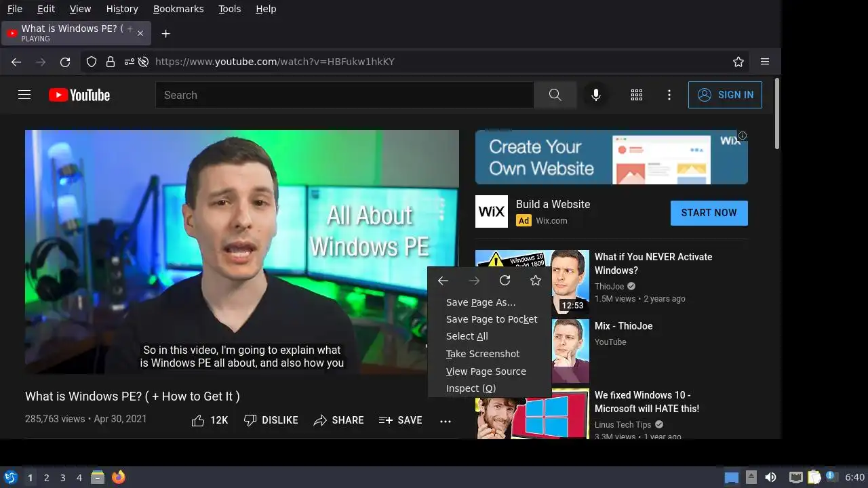Image resolution: width=868 pixels, height=488 pixels.
Task: Open a new tab
Action: pyautogui.click(x=165, y=33)
